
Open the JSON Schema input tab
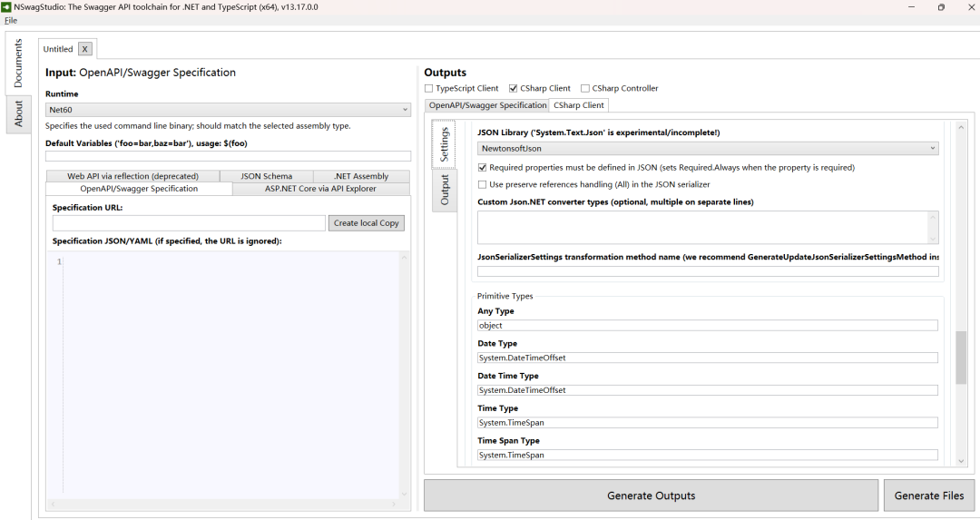click(266, 176)
